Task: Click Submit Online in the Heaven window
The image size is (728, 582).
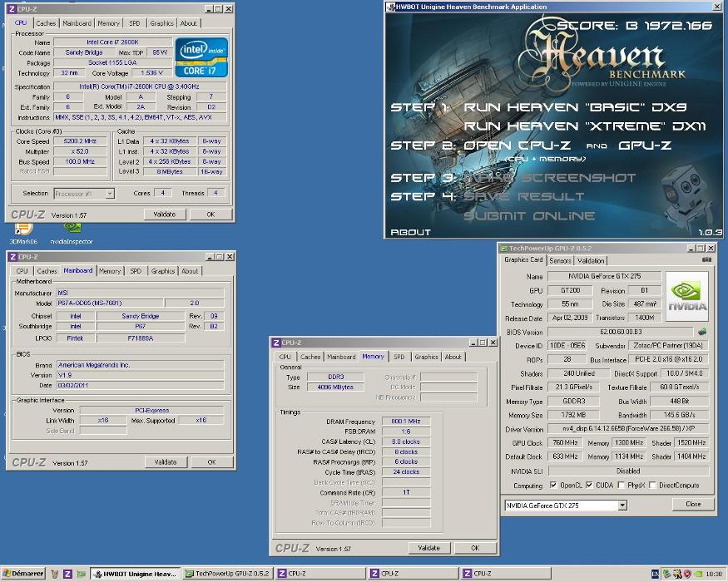Action: pos(529,216)
